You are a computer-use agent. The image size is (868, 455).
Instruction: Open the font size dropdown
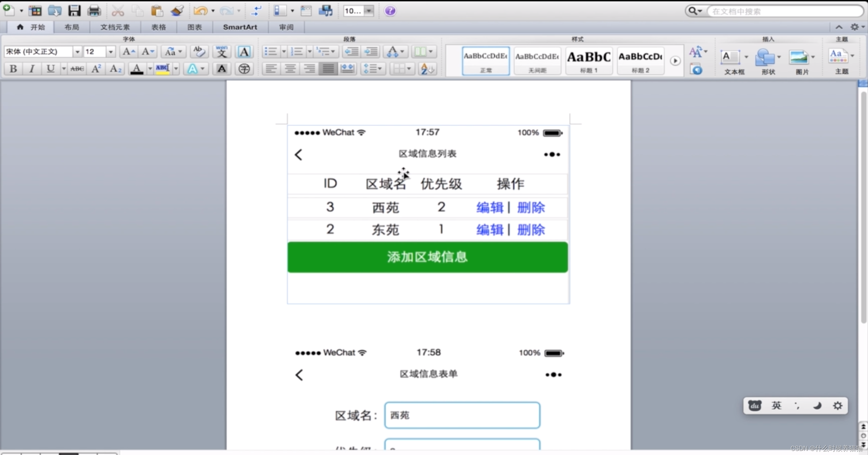[x=110, y=52]
